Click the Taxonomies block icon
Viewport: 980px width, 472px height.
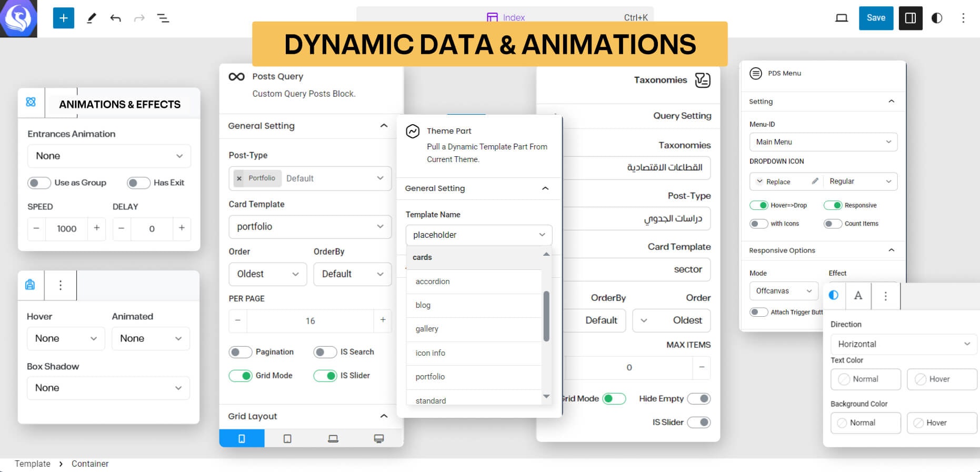tap(703, 80)
